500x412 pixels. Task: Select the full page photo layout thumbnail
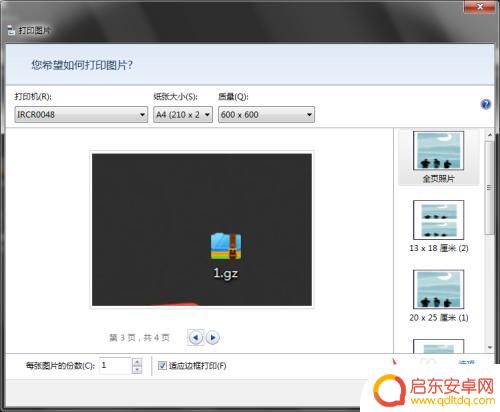(438, 157)
